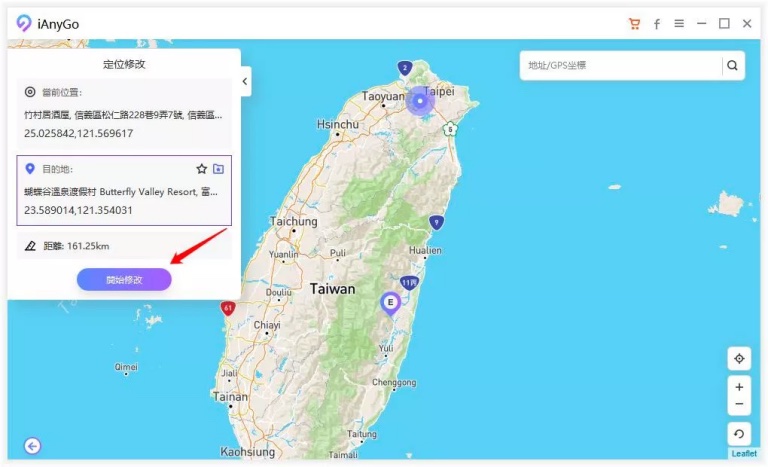The height and width of the screenshot is (467, 768).
Task: Open the Leaflet attribution link
Action: click(x=744, y=454)
